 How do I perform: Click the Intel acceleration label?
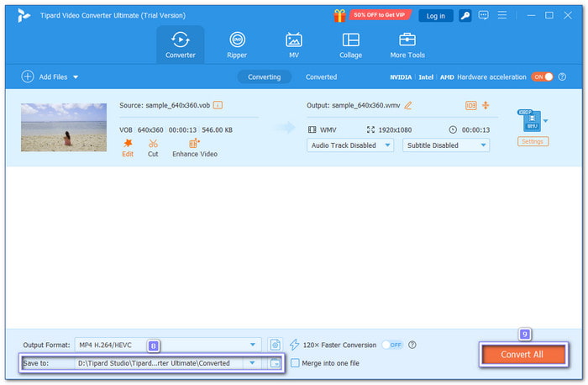pos(426,77)
